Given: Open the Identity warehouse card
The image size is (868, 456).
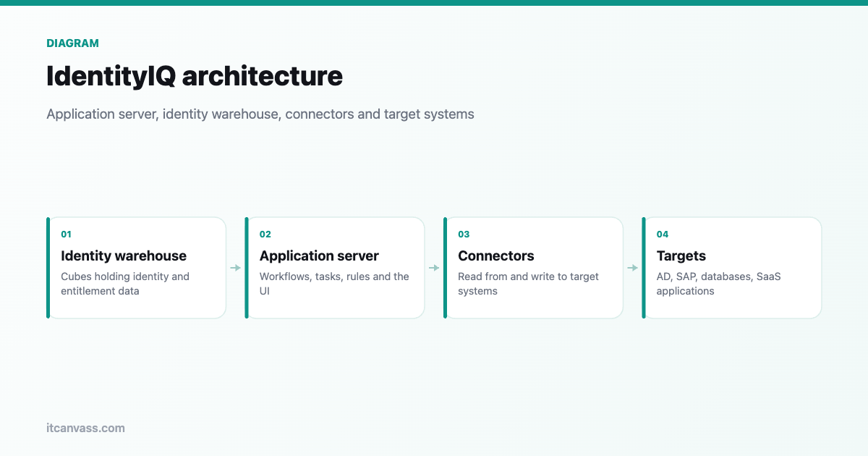Looking at the screenshot, I should tap(137, 268).
